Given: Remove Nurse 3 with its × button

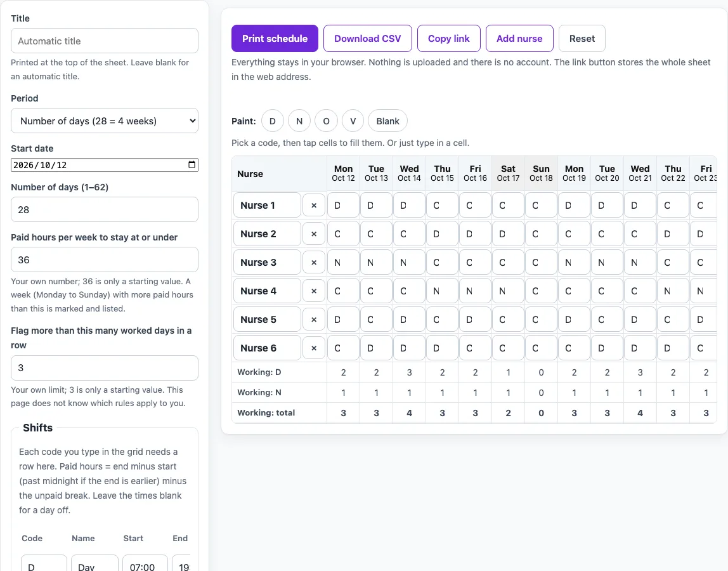Looking at the screenshot, I should [x=314, y=263].
